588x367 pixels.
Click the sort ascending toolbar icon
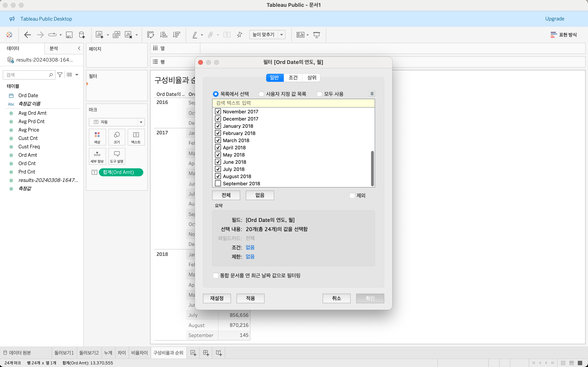coord(164,35)
